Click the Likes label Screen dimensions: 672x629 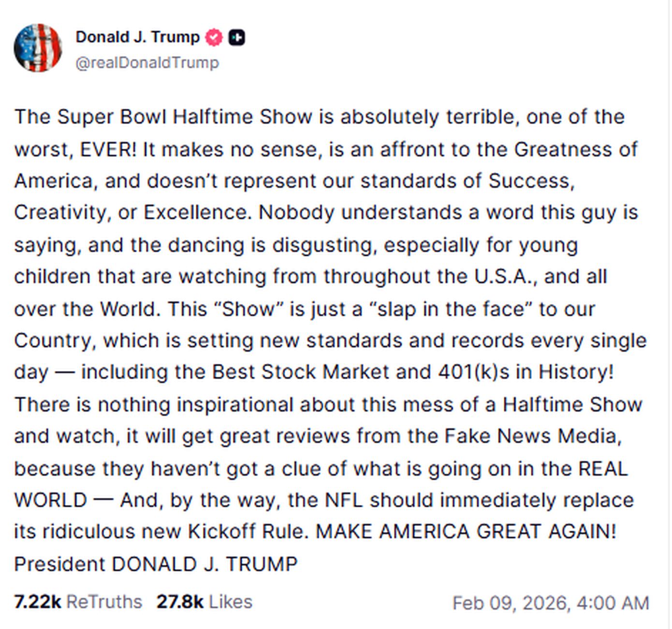coord(231,602)
